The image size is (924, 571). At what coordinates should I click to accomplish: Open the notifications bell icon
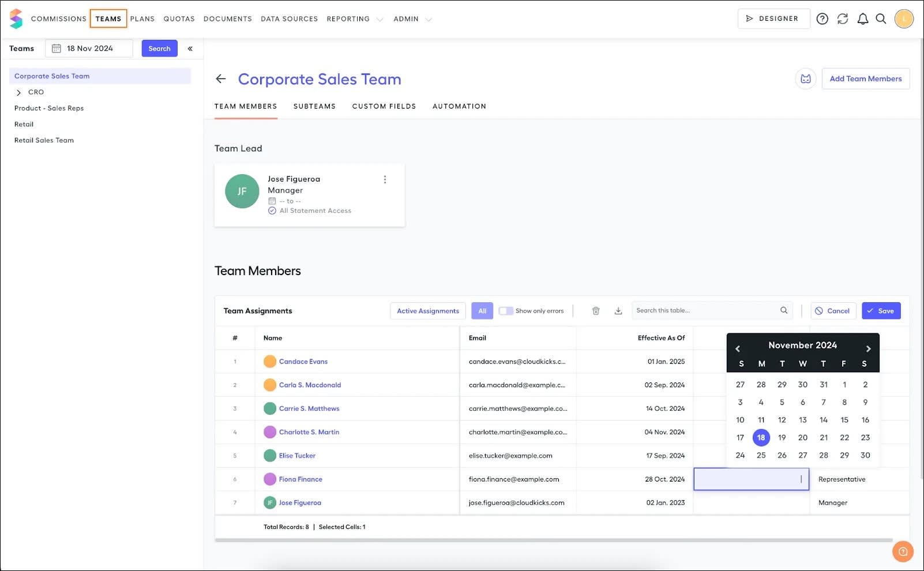(863, 19)
